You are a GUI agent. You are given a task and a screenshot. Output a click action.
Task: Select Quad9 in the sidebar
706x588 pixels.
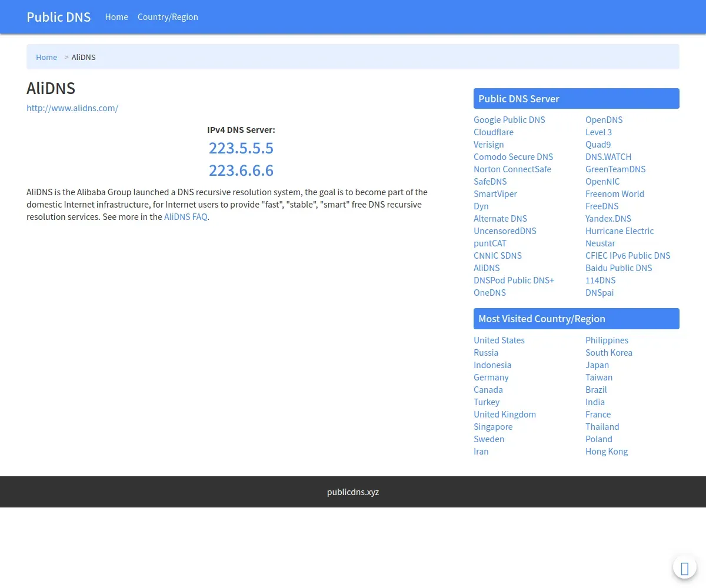pyautogui.click(x=598, y=145)
